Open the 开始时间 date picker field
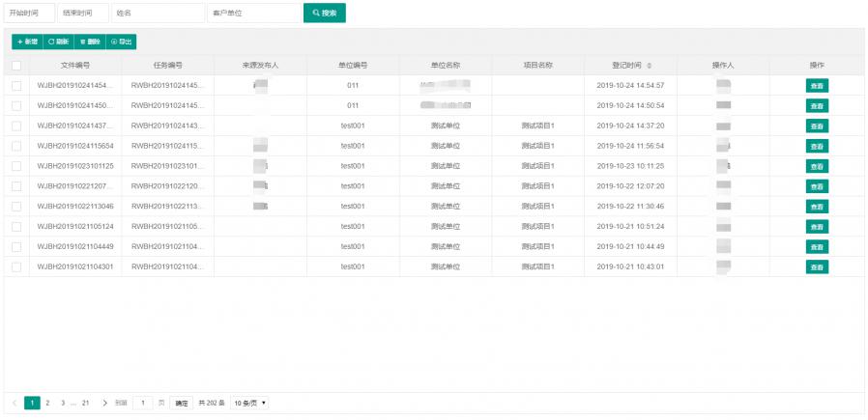This screenshot has height=420, width=868. pyautogui.click(x=29, y=14)
